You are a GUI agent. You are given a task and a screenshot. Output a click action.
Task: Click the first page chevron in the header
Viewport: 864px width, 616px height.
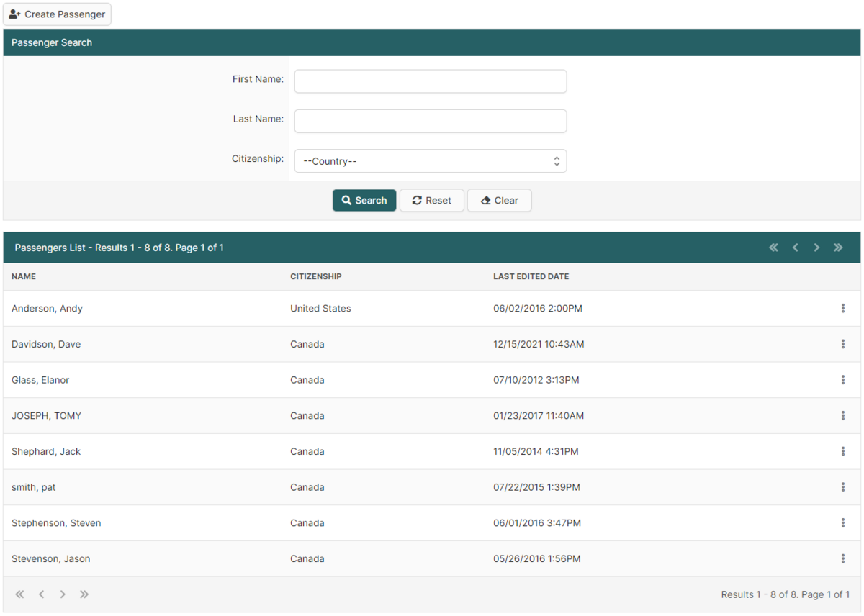pos(773,247)
